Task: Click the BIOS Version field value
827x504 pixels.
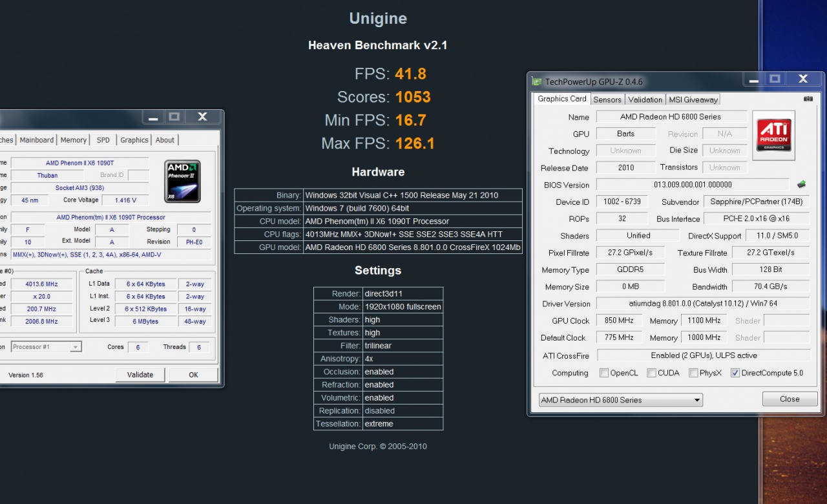Action: click(692, 185)
